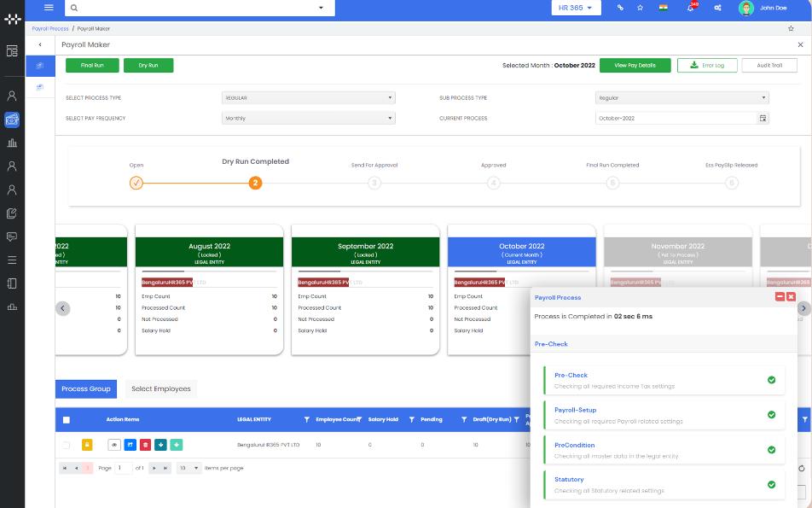The height and width of the screenshot is (508, 812).
Task: Click the Final Run button
Action: click(x=92, y=65)
